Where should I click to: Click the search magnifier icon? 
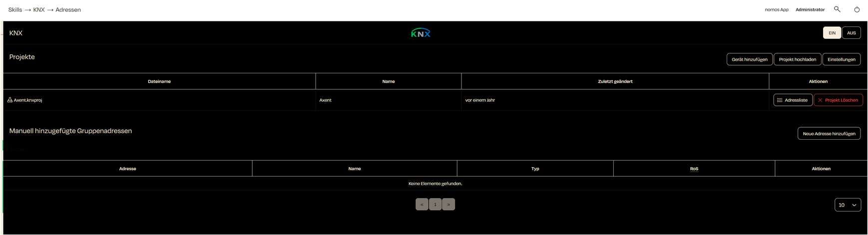tap(837, 9)
